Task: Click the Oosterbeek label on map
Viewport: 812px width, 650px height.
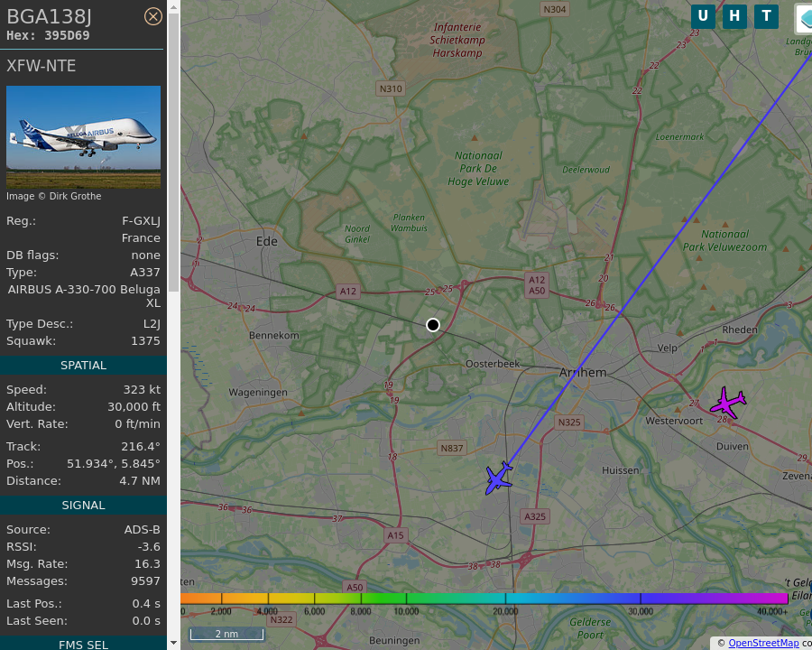Action: click(x=493, y=364)
